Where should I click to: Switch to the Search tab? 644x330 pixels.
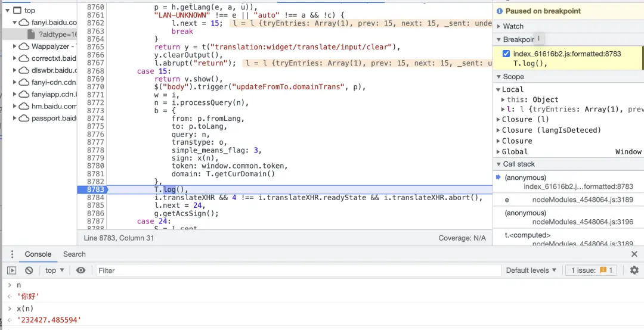point(75,254)
